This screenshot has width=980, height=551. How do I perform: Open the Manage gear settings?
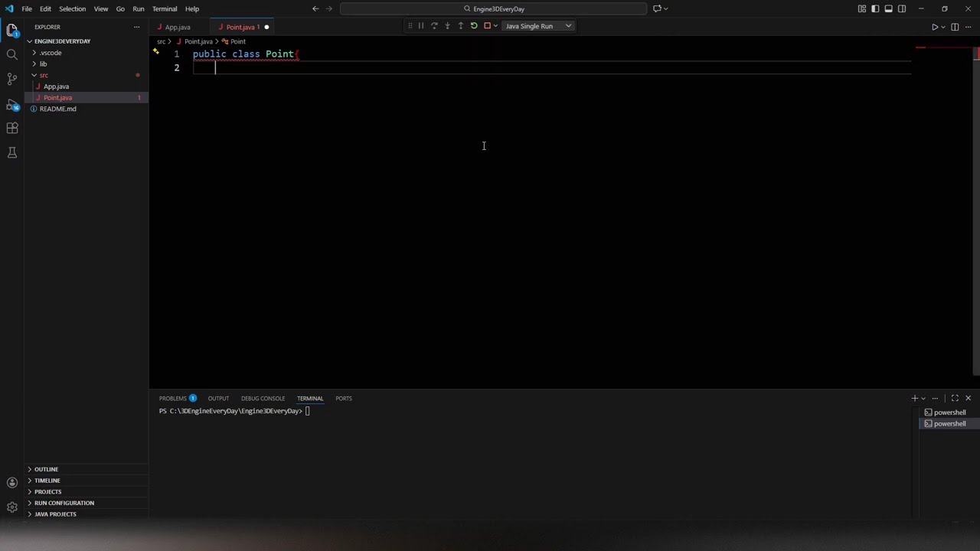[x=12, y=507]
